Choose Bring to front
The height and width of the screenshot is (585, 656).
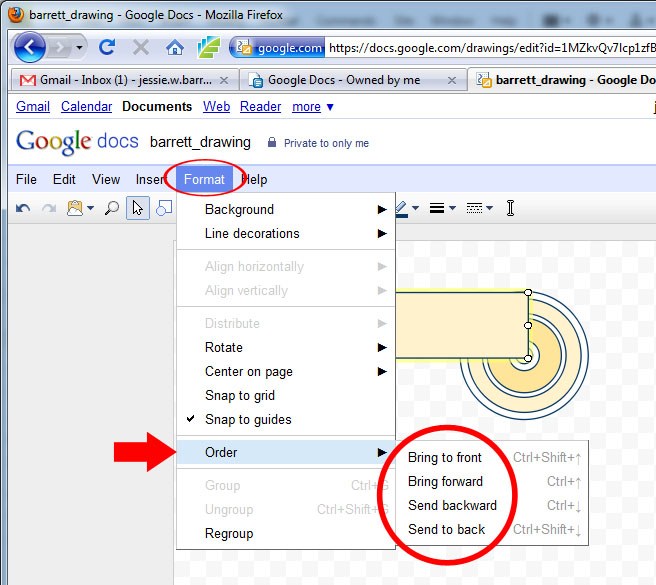pos(492,457)
